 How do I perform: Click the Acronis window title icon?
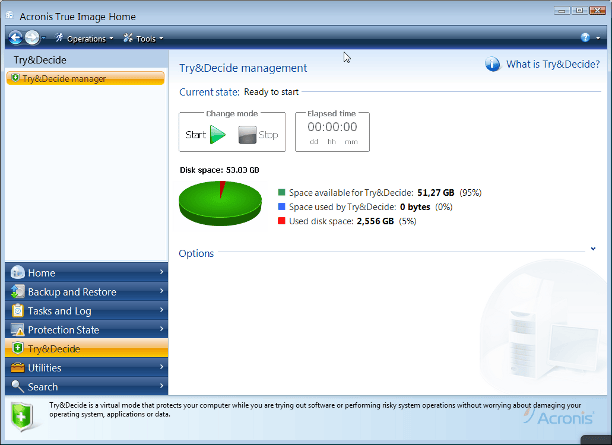pos(9,15)
